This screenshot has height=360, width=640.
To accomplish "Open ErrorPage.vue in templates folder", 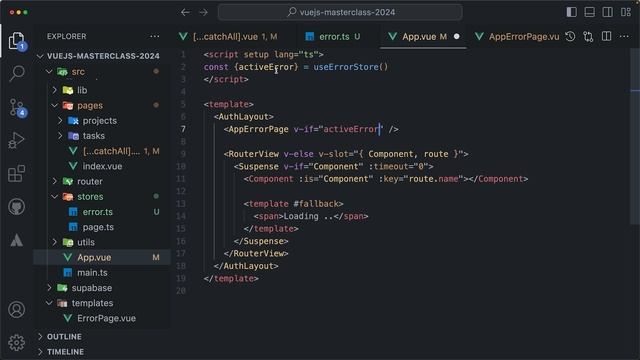I will [x=102, y=318].
